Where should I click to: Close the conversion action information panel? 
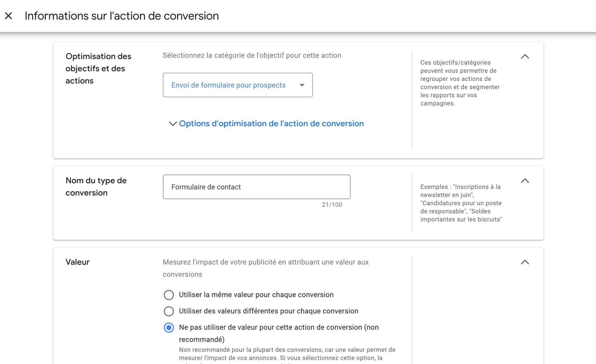pos(9,16)
